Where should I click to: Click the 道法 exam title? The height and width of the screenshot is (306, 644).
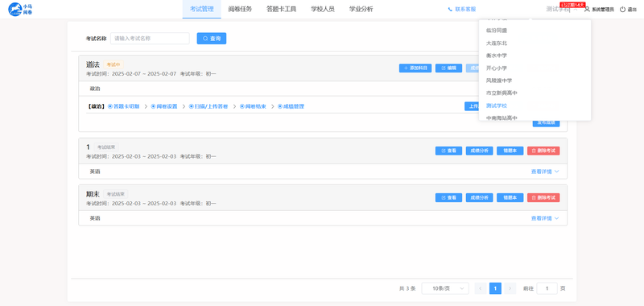pyautogui.click(x=93, y=64)
